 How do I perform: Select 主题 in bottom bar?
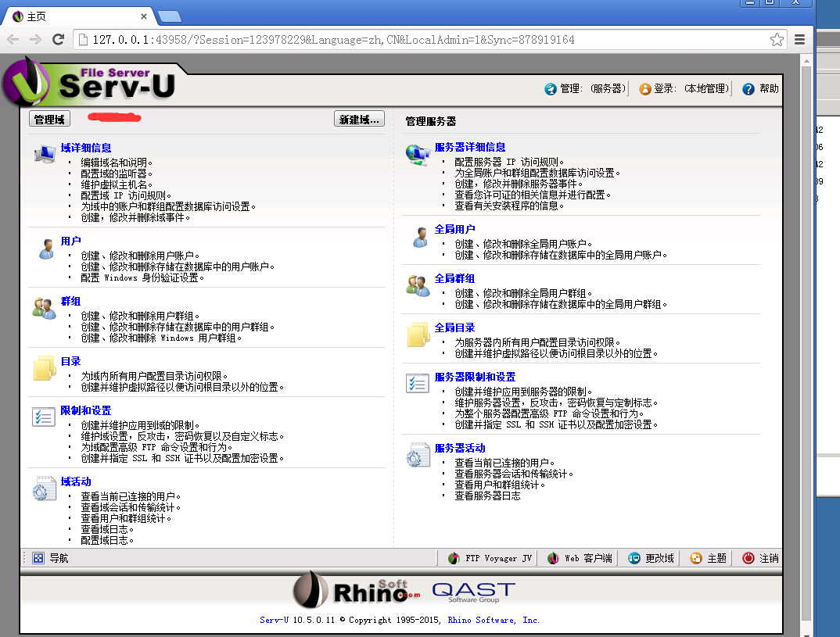tap(709, 558)
